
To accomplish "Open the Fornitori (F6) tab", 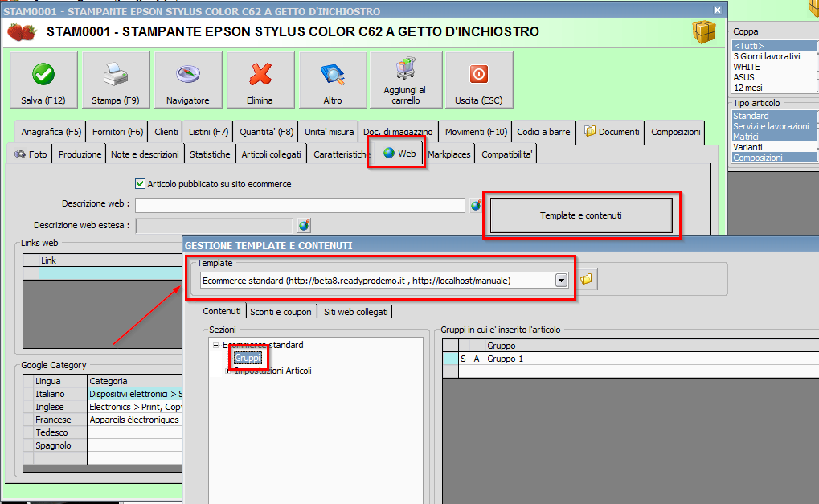I will point(117,132).
